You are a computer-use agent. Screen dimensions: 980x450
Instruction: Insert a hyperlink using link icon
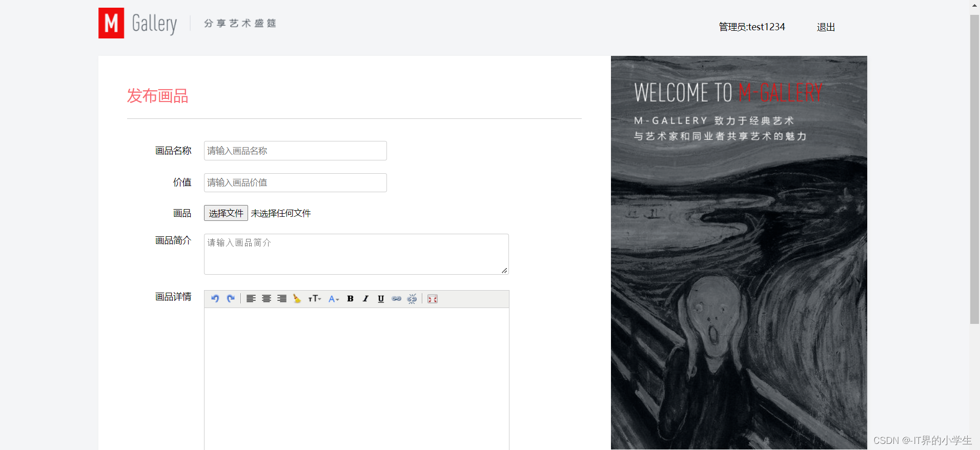[x=397, y=299]
